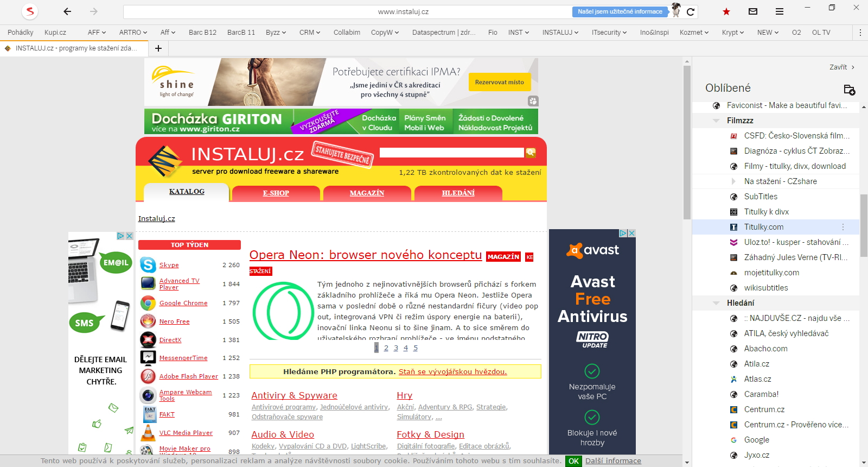Collapse the Hledání folder in Oblíbené

click(x=716, y=303)
